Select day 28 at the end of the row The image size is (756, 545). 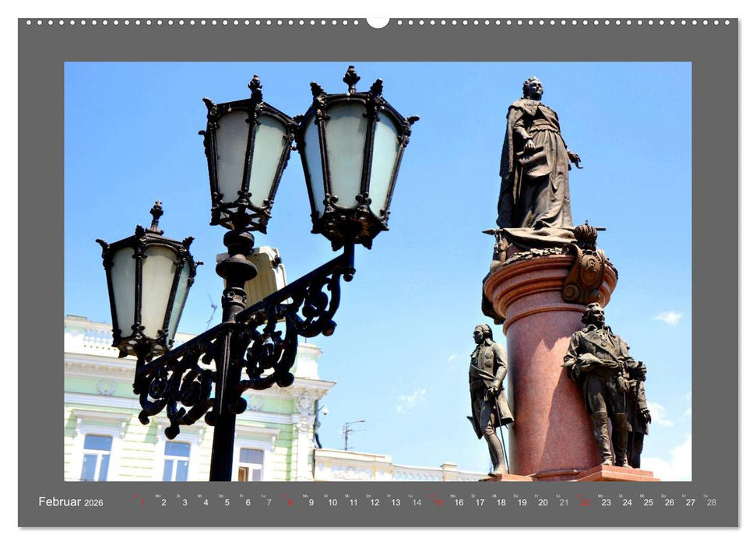711,503
